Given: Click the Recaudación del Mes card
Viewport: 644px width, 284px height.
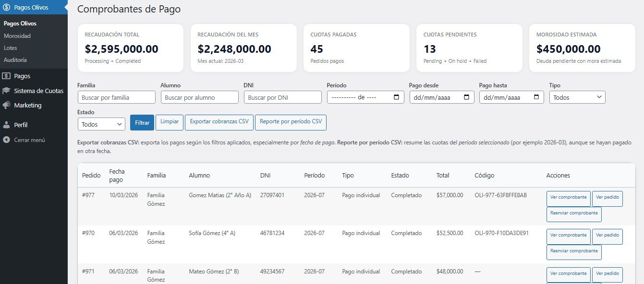Looking at the screenshot, I should point(243,48).
